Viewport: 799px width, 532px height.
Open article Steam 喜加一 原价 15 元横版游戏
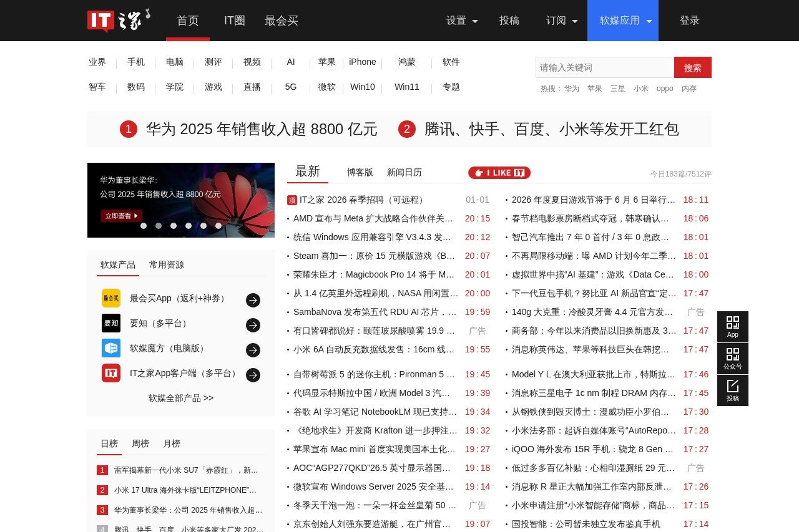pos(375,256)
